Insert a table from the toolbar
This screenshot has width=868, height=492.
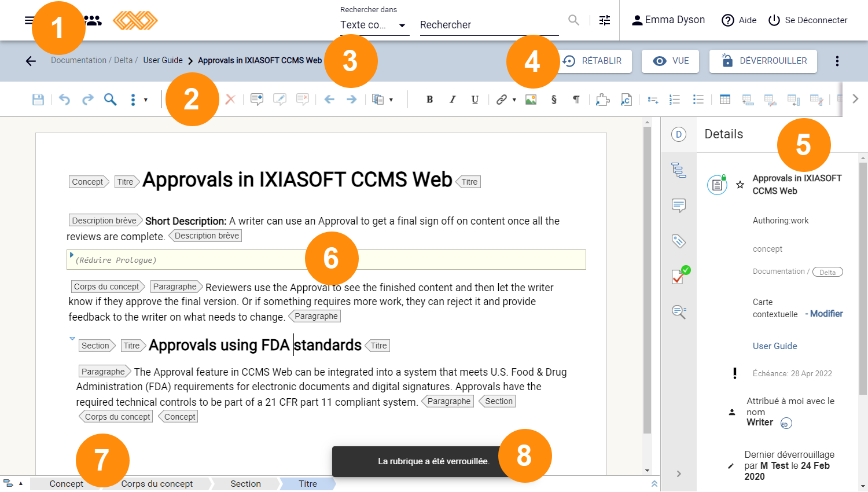724,100
